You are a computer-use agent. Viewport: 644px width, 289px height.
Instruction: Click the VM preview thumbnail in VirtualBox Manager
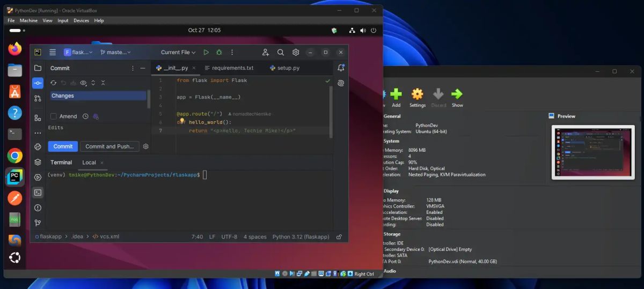[x=592, y=152]
